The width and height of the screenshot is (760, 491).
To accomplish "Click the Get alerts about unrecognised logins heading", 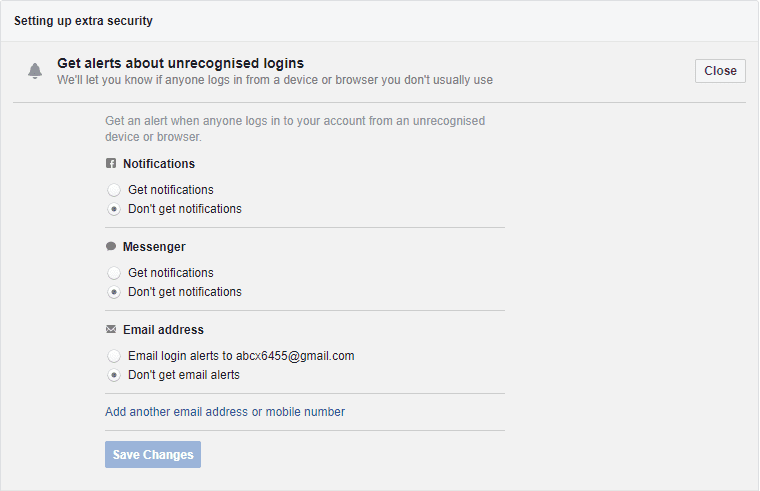I will click(180, 63).
